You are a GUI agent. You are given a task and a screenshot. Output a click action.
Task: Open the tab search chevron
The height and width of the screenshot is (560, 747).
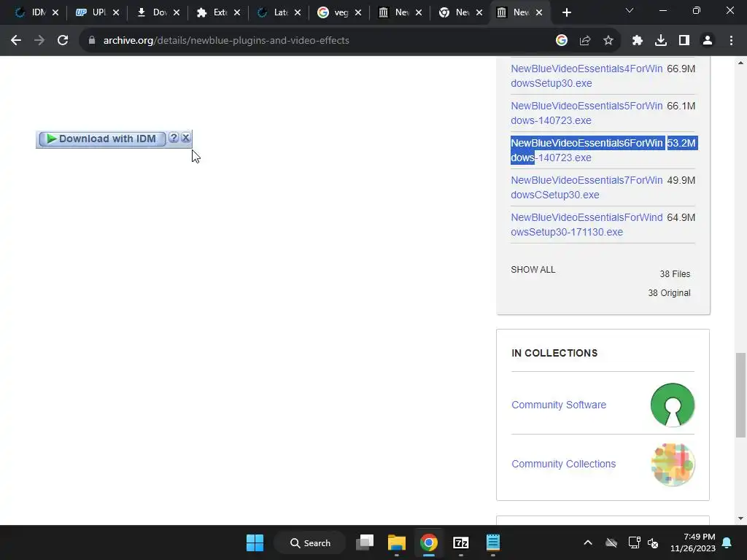630,10
